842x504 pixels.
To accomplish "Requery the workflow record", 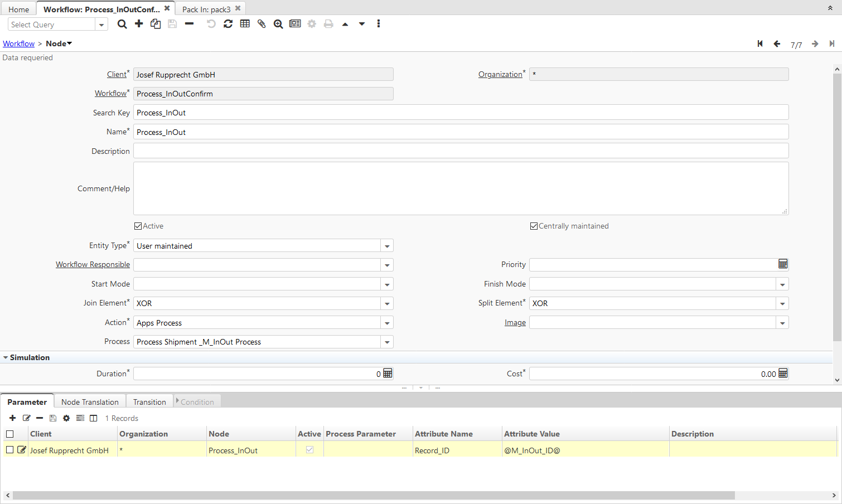I will (x=228, y=24).
